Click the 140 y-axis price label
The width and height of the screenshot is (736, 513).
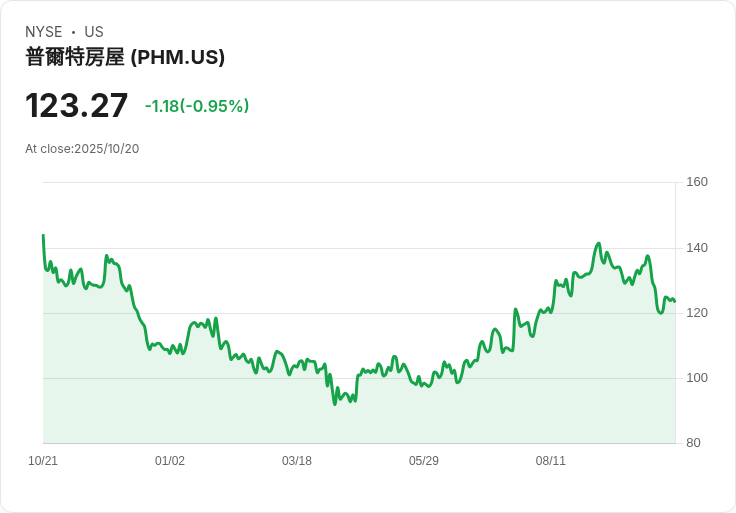click(697, 248)
